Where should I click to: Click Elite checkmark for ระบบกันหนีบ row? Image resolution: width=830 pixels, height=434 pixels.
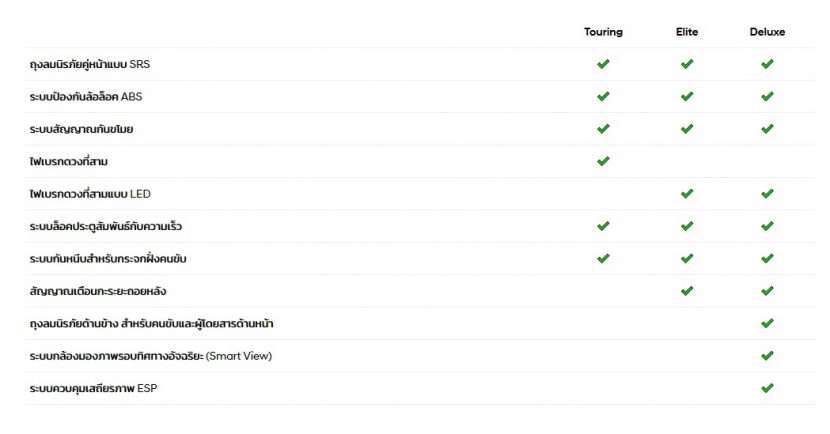[687, 258]
